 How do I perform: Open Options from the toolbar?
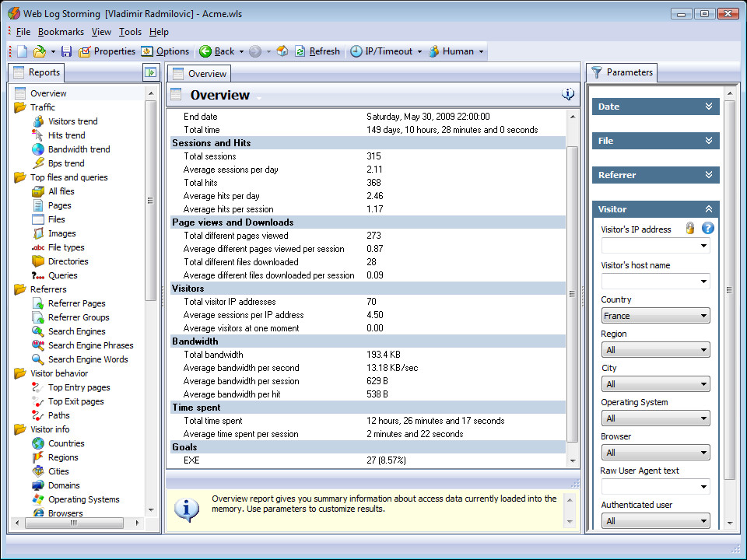[x=165, y=51]
